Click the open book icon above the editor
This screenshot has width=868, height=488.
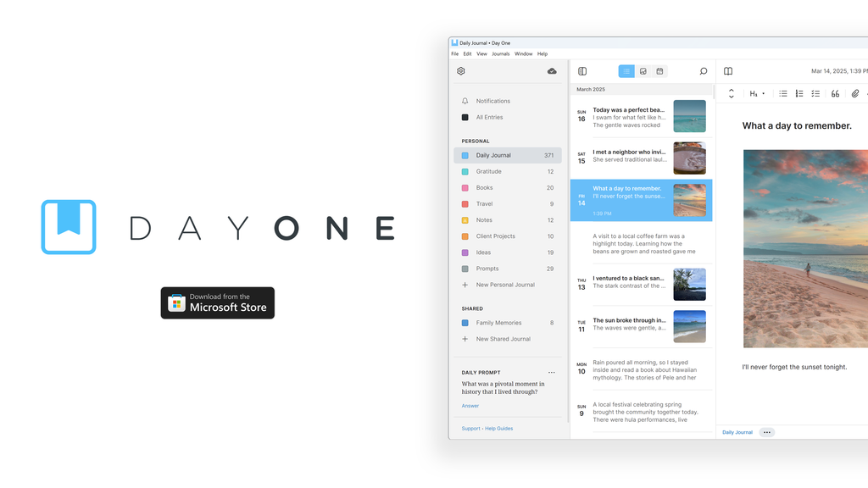[x=727, y=71]
